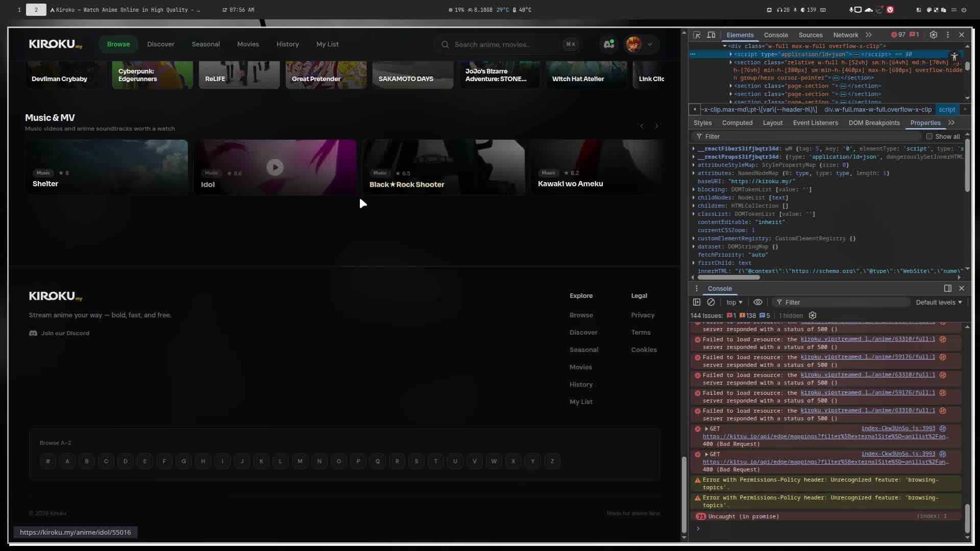
Task: Open console settings gear beside hidden count
Action: (813, 315)
